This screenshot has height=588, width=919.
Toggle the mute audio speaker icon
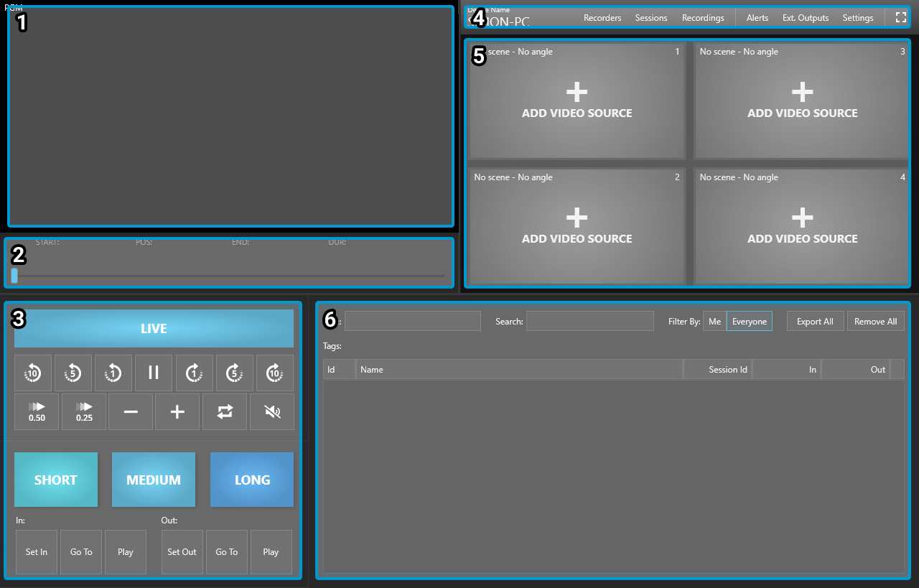(272, 411)
